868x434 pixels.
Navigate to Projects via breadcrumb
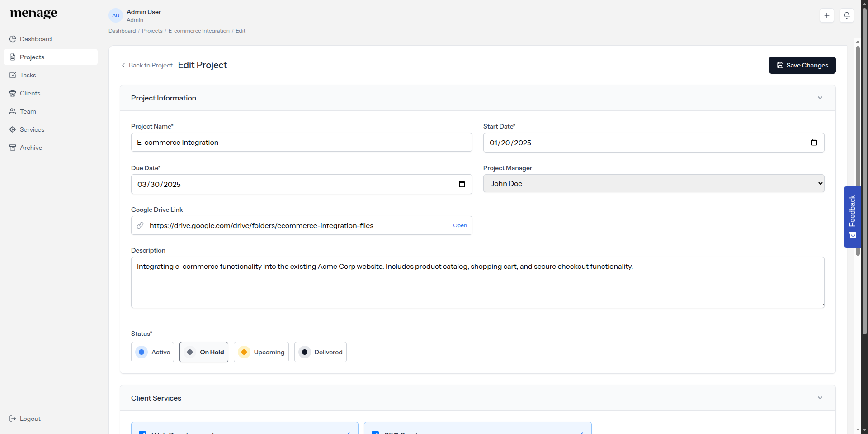tap(152, 31)
